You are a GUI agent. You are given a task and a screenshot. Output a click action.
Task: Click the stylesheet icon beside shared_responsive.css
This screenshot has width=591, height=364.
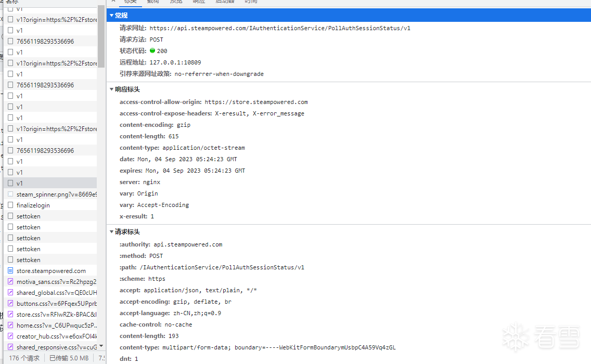(10, 347)
